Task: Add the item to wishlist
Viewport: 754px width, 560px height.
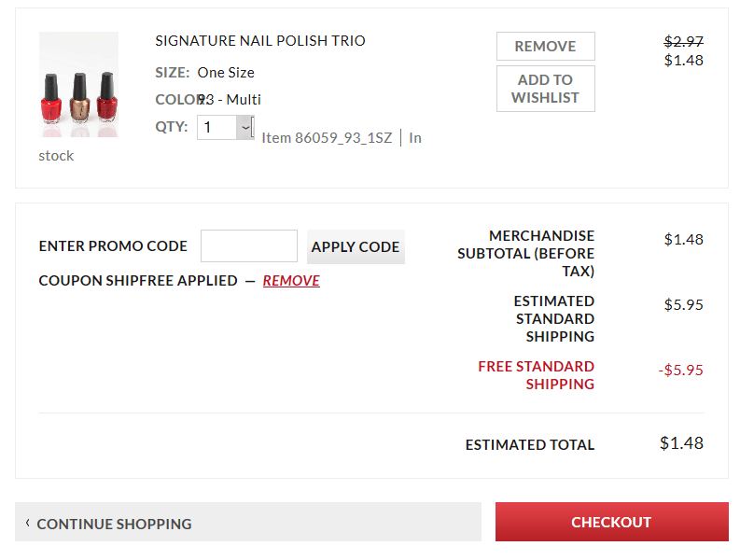Action: click(x=545, y=89)
